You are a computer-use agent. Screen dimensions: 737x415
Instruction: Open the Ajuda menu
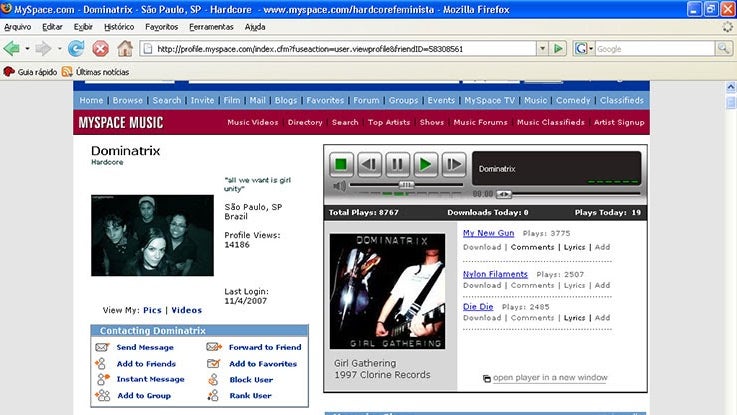[255, 27]
